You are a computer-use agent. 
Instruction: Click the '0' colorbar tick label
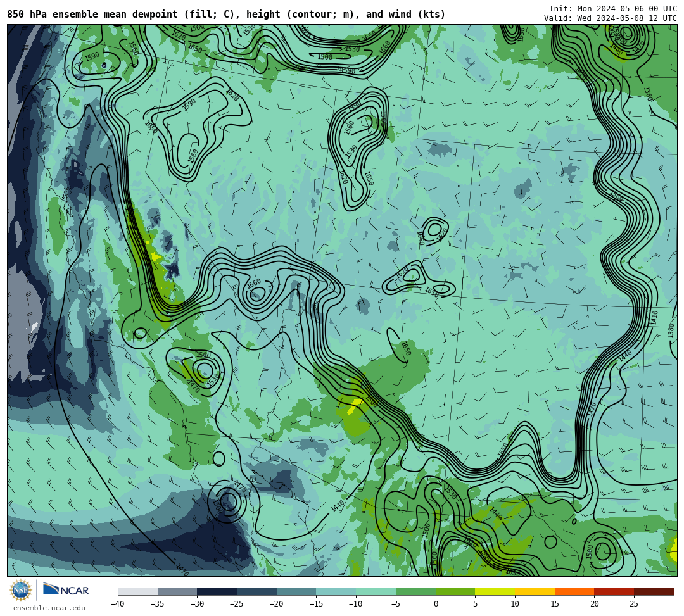click(x=435, y=604)
